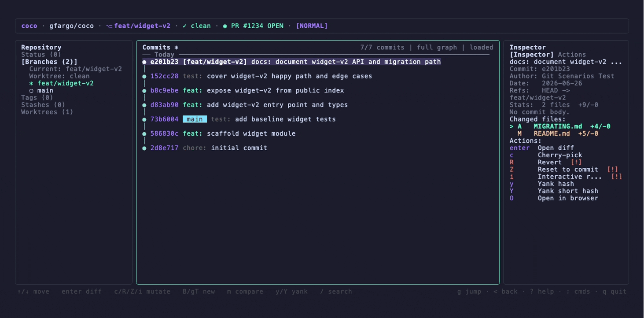
Task: Click the main branch label badge on 73b6004
Action: (x=195, y=119)
